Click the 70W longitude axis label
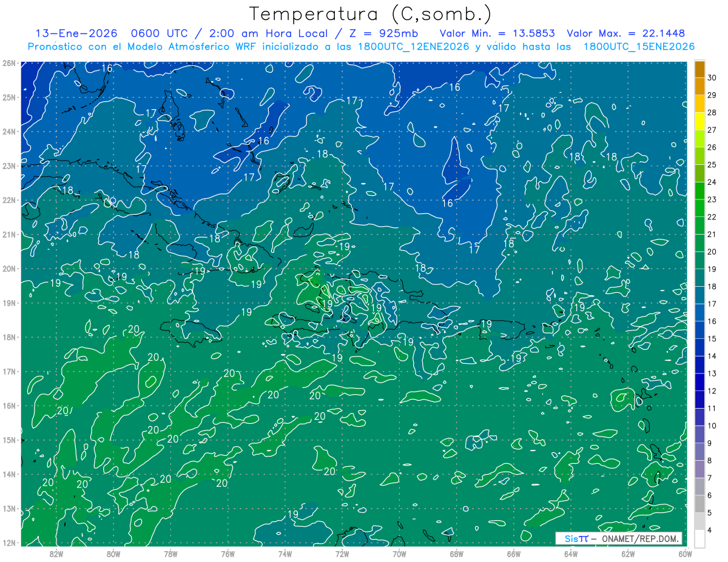The image size is (728, 562). coord(399,554)
